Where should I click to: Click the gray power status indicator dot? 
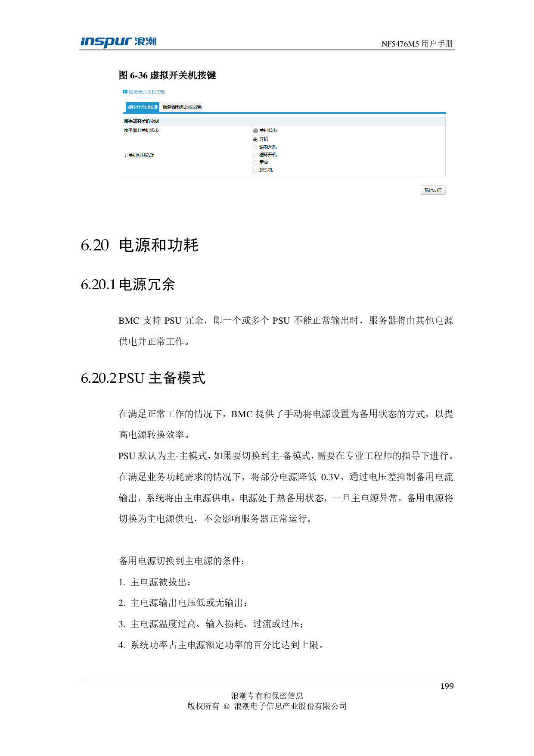(255, 131)
